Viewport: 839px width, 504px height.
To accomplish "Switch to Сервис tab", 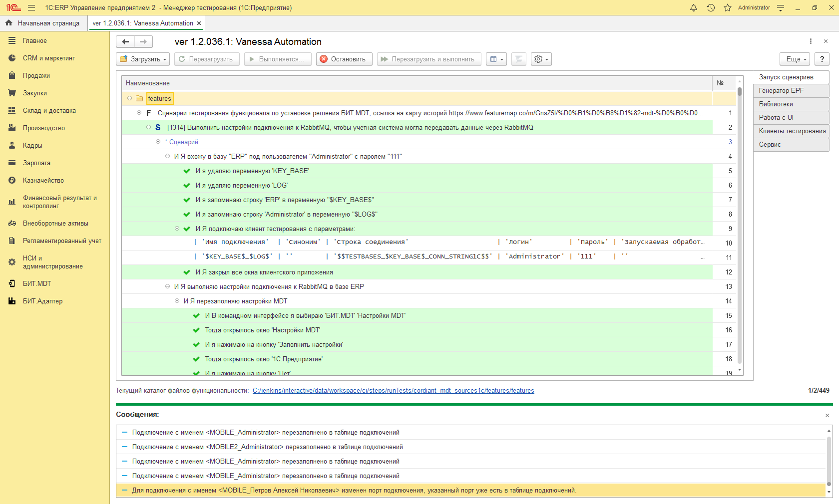I will (791, 145).
